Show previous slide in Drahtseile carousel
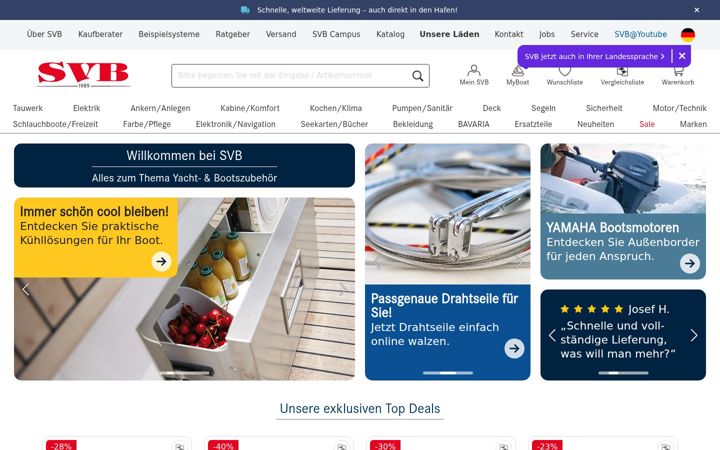Viewport: 720px width, 450px height. (377, 262)
